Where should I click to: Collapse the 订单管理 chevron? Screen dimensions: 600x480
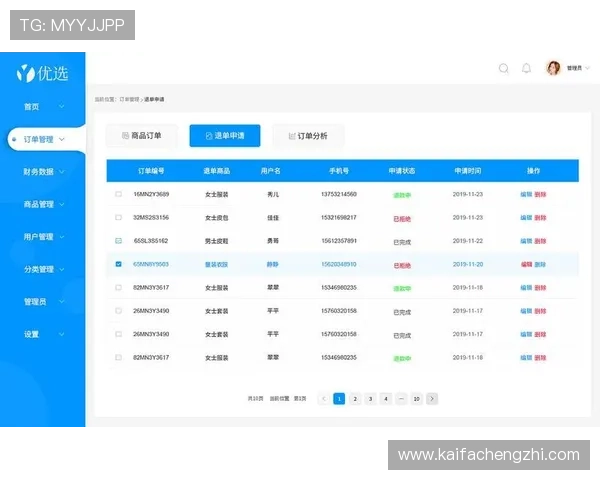pos(62,139)
